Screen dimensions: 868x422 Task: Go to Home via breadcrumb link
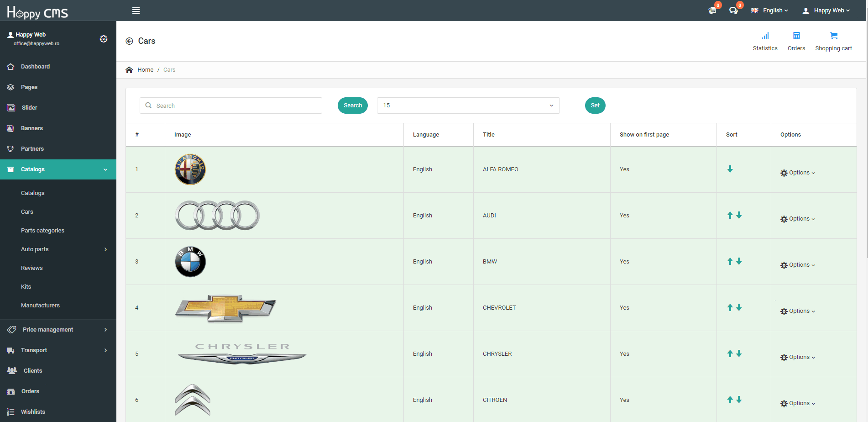pos(145,70)
